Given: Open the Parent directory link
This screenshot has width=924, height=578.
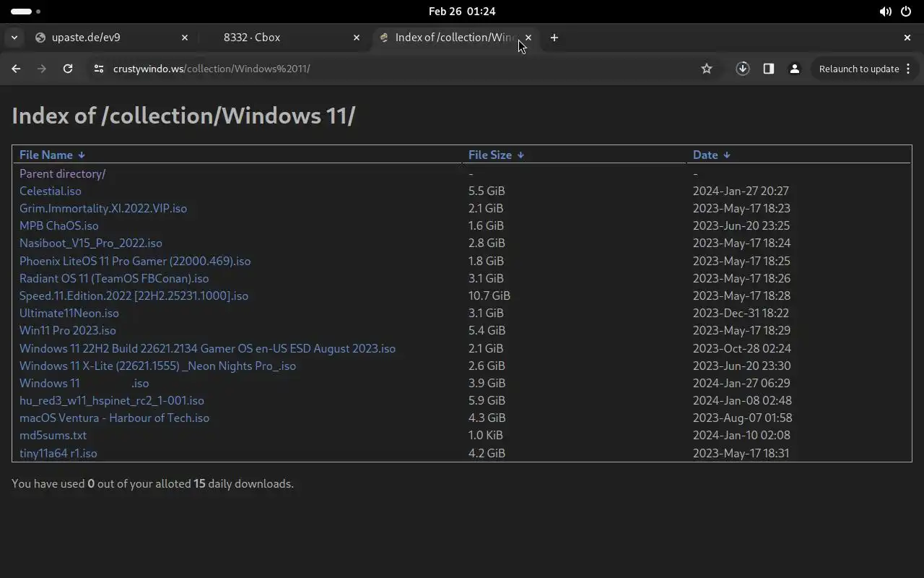Looking at the screenshot, I should (62, 173).
